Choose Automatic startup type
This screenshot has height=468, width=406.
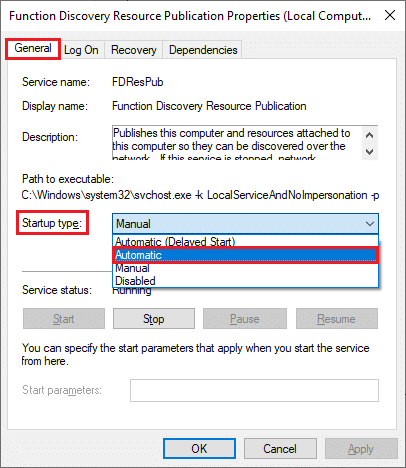[x=245, y=255]
